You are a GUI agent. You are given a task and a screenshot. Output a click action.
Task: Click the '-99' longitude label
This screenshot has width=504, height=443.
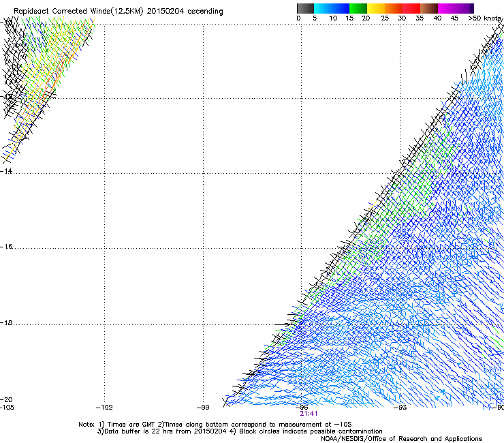point(203,408)
